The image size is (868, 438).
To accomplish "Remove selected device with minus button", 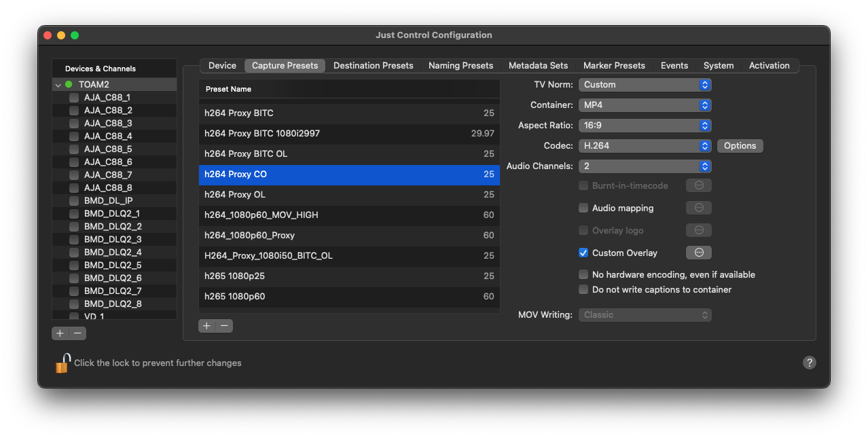I will pyautogui.click(x=77, y=333).
